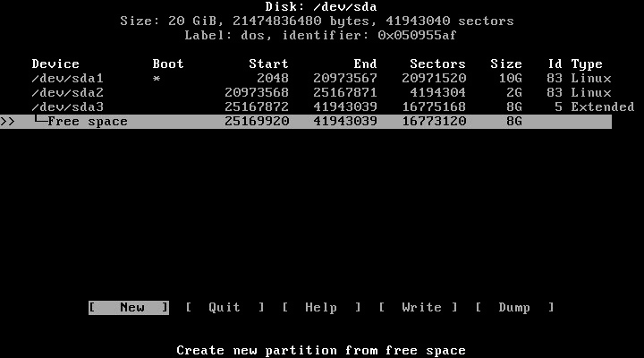This screenshot has height=358, width=644.
Task: Open the Help menu item
Action: click(321, 308)
